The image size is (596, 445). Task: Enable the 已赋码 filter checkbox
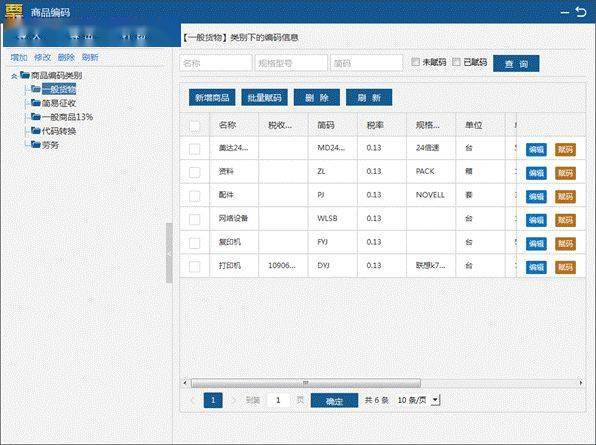coord(456,62)
